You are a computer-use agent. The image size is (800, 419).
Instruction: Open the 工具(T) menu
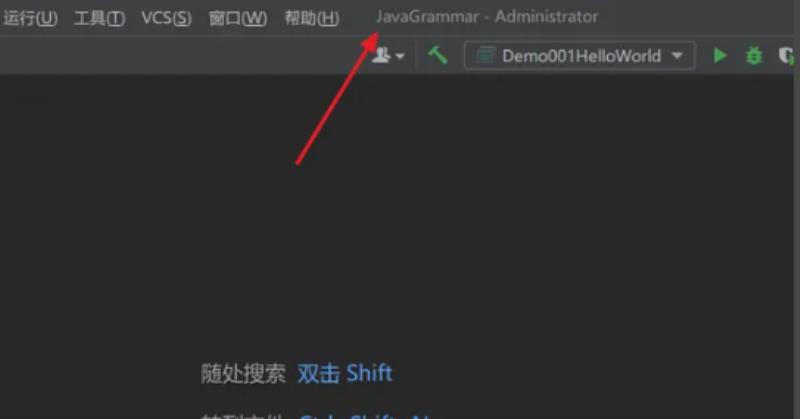[99, 18]
